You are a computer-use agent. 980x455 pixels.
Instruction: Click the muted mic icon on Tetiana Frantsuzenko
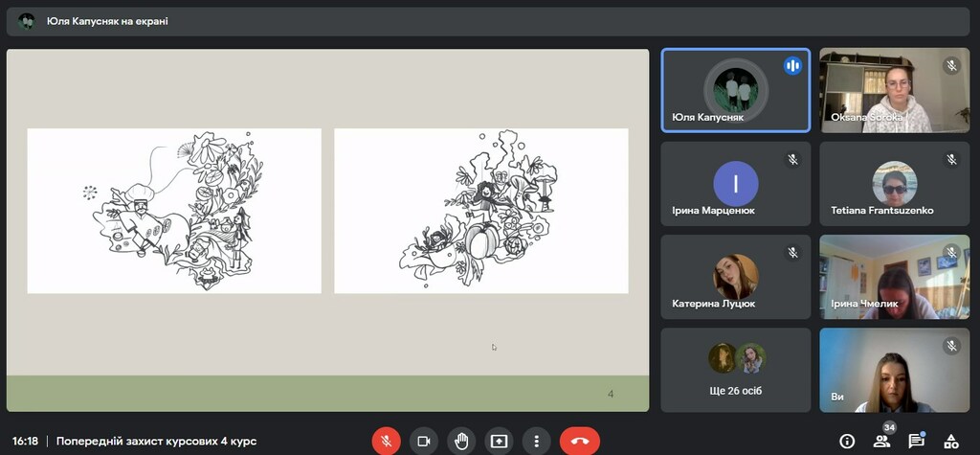pos(951,159)
